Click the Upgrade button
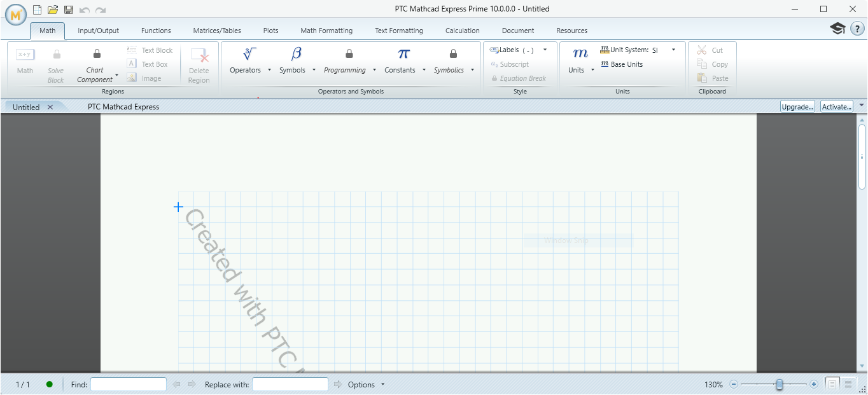This screenshot has height=395, width=868. click(x=797, y=106)
